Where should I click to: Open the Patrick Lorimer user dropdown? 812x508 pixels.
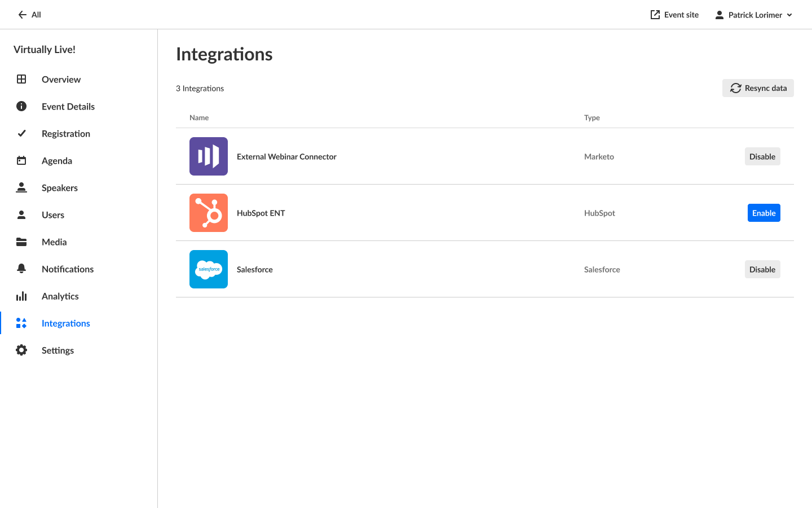pyautogui.click(x=754, y=15)
